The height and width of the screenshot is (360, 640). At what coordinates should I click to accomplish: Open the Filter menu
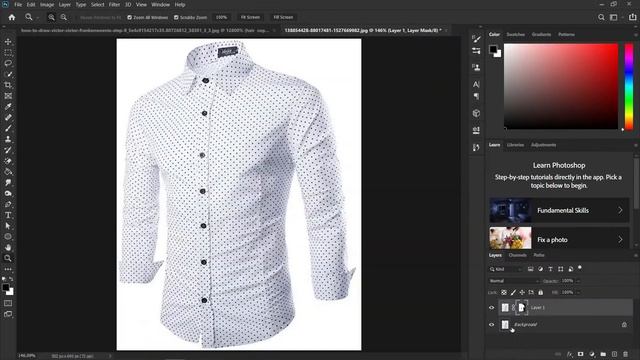point(114,4)
